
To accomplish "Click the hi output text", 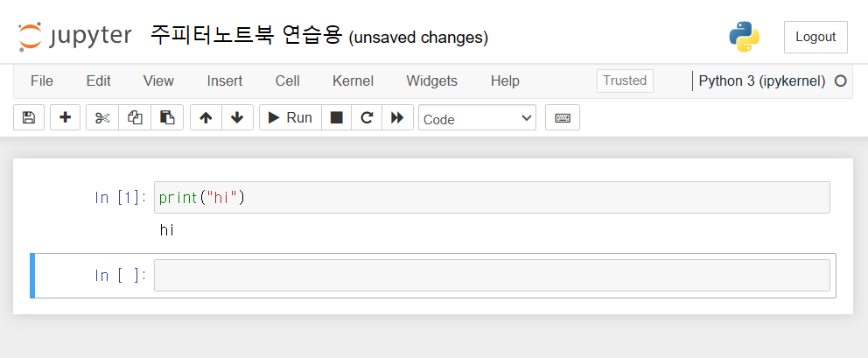I will 166,230.
